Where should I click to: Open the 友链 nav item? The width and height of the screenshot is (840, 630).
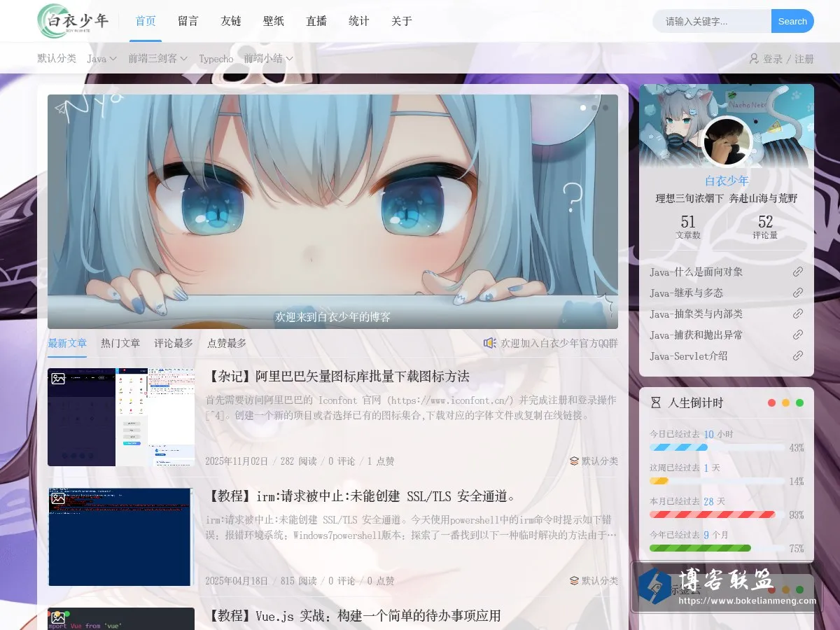pyautogui.click(x=231, y=21)
